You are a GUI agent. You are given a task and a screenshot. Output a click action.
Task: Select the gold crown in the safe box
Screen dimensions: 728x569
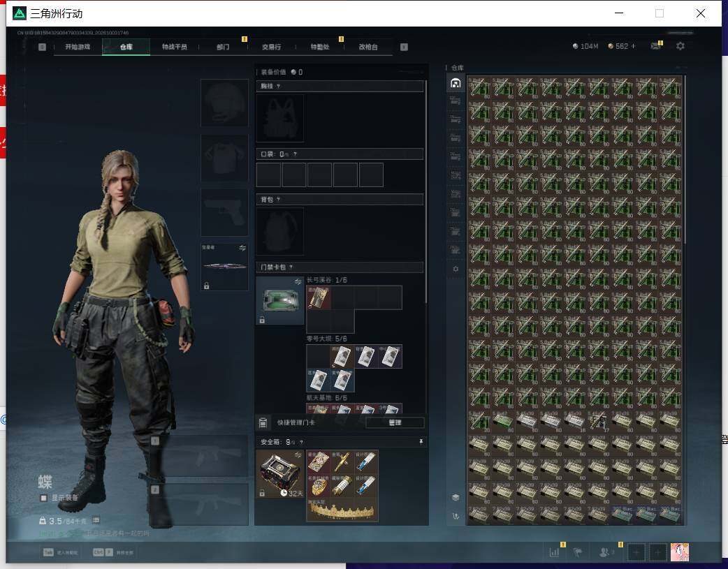point(342,510)
